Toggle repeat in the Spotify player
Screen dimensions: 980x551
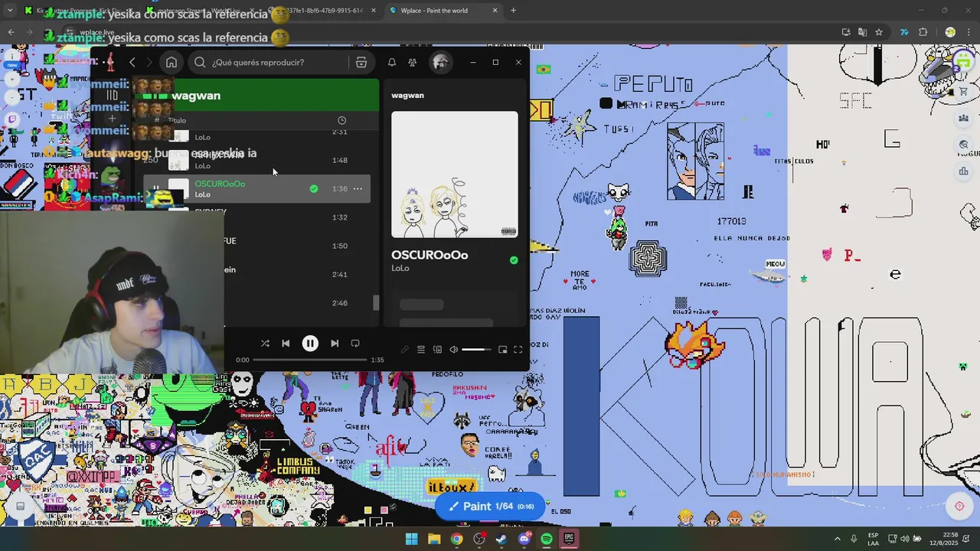pyautogui.click(x=355, y=344)
